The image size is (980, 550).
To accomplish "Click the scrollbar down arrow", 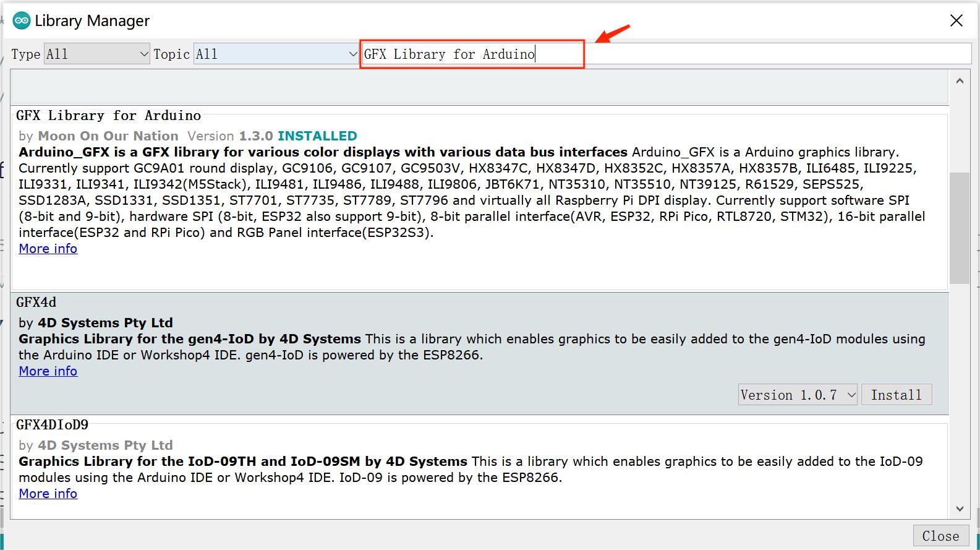I will 960,509.
